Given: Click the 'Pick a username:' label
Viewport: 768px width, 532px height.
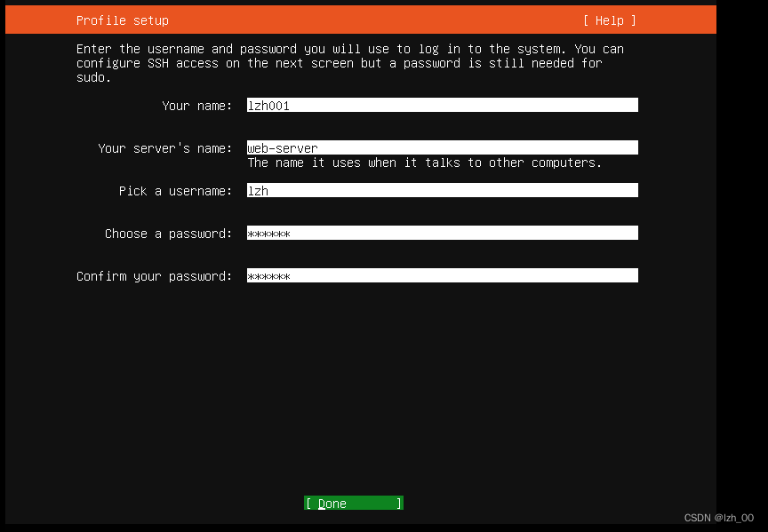Looking at the screenshot, I should click(175, 191).
